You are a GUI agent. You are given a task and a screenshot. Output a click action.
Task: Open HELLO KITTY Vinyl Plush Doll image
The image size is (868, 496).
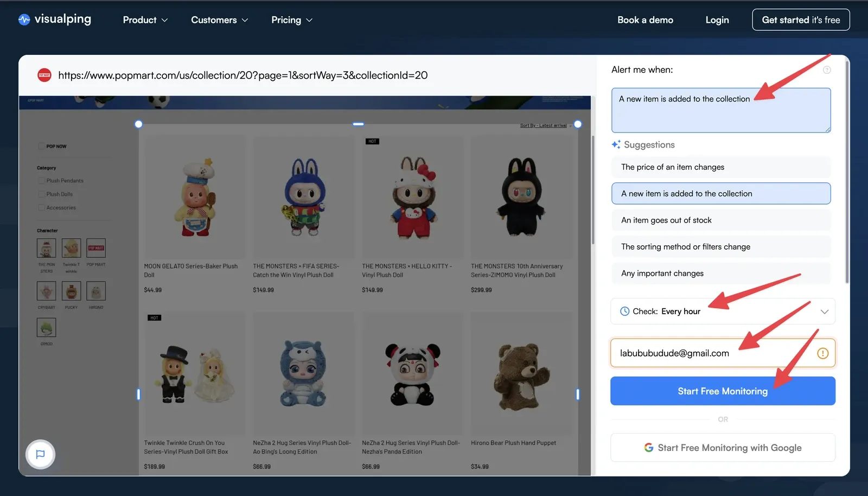(x=413, y=196)
